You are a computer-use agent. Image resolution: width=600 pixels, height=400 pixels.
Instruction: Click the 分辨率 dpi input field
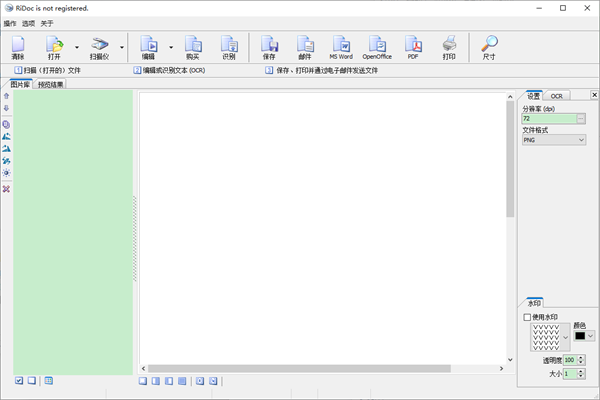(x=548, y=118)
